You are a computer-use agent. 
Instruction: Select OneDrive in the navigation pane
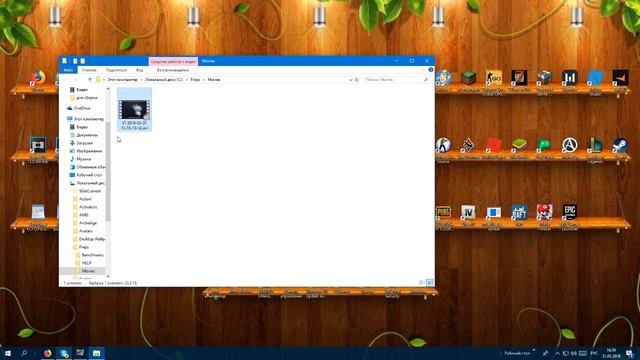point(82,108)
